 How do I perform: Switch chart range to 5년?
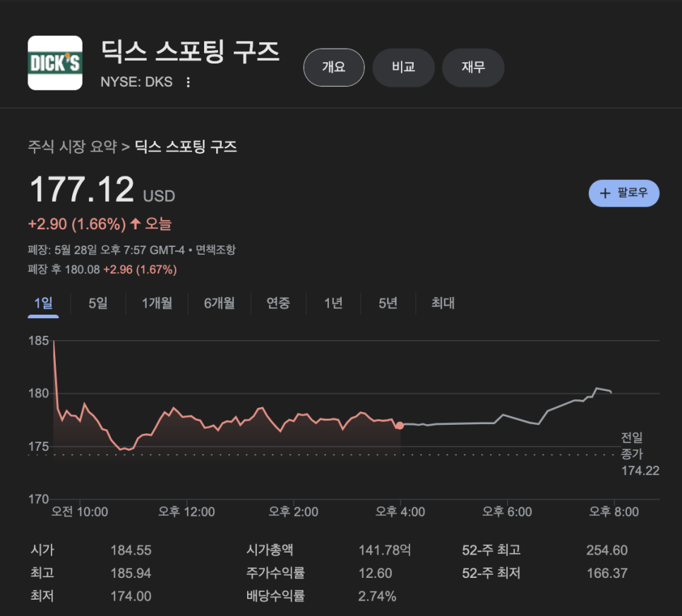pyautogui.click(x=388, y=303)
